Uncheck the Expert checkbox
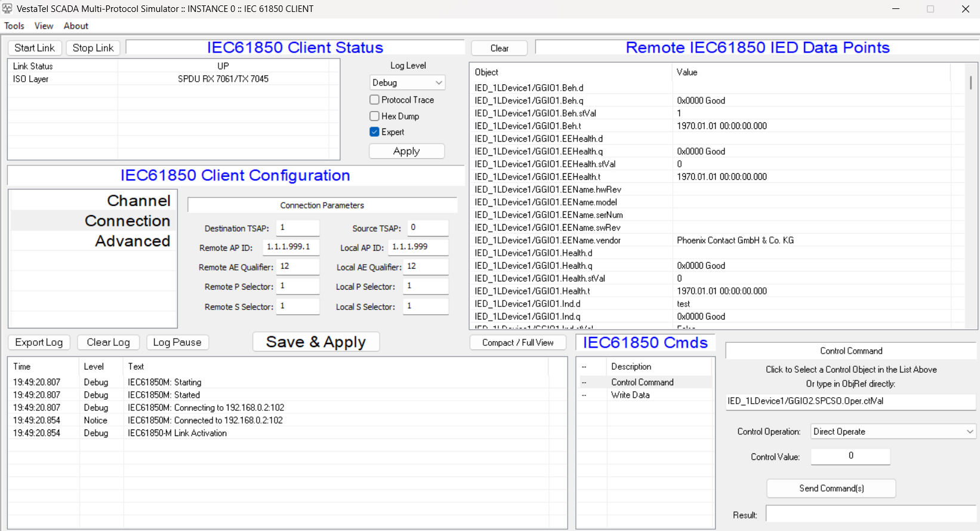Image resolution: width=980 pixels, height=531 pixels. [x=375, y=132]
